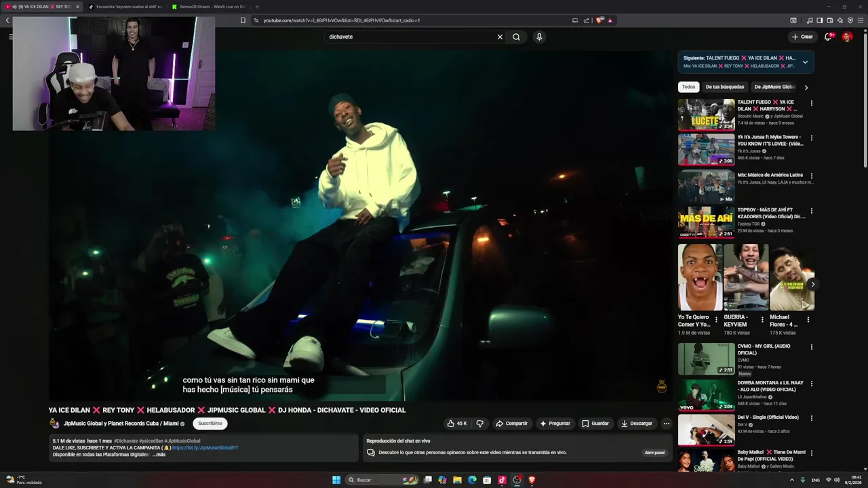
Task: Open File Explorer from taskbar
Action: [x=457, y=480]
